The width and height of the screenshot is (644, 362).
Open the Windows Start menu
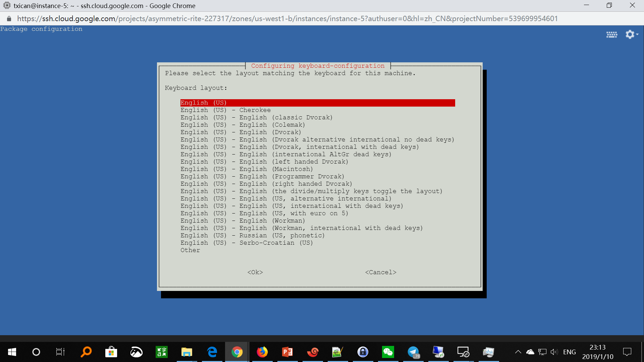12,352
